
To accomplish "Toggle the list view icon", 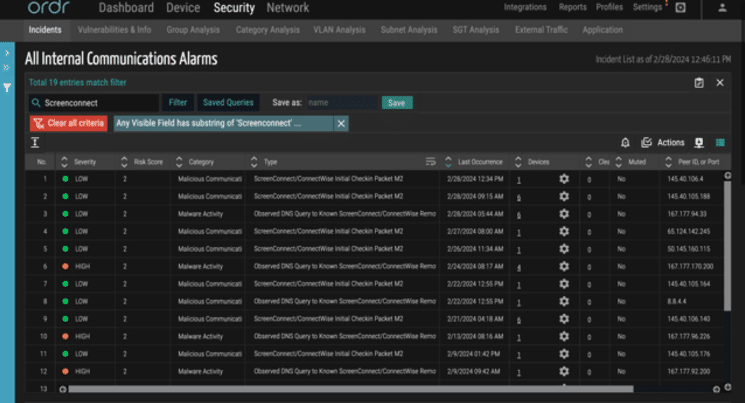I will coord(720,143).
